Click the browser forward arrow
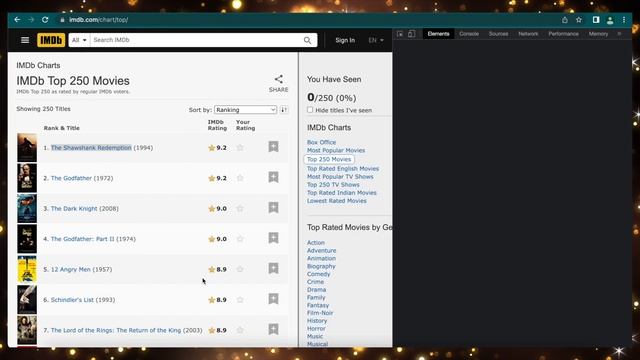Screen dimensions: 640x360 31,20
